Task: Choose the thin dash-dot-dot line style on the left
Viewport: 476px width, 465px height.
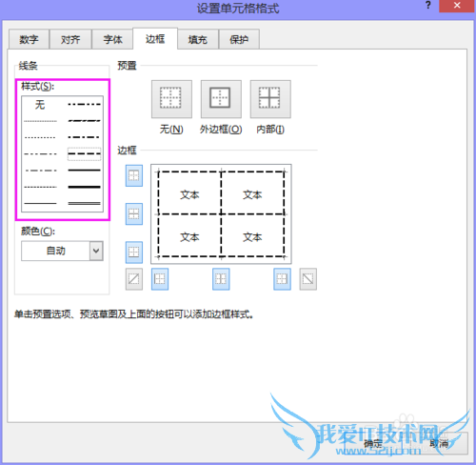Action: coord(40,154)
